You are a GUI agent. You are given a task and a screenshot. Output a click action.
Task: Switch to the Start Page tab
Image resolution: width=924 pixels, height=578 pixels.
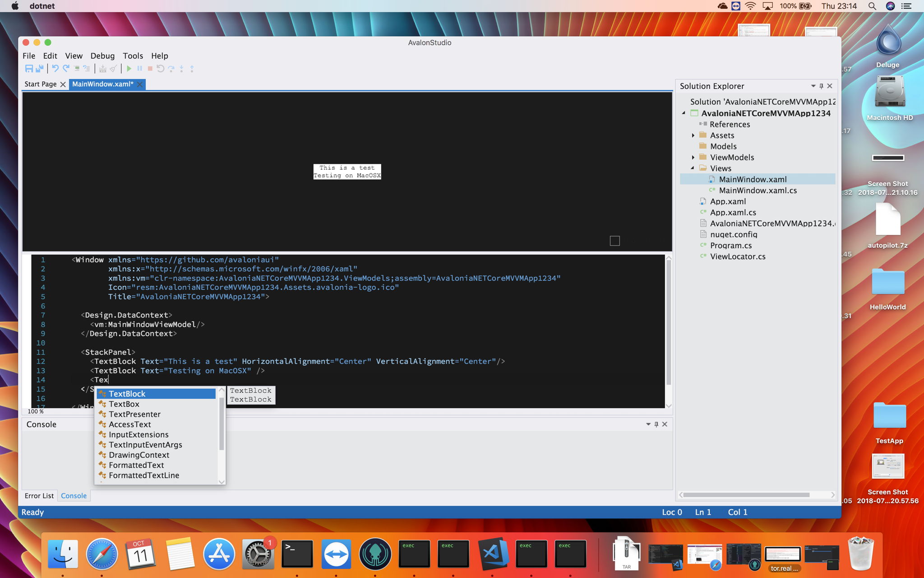[x=40, y=84]
